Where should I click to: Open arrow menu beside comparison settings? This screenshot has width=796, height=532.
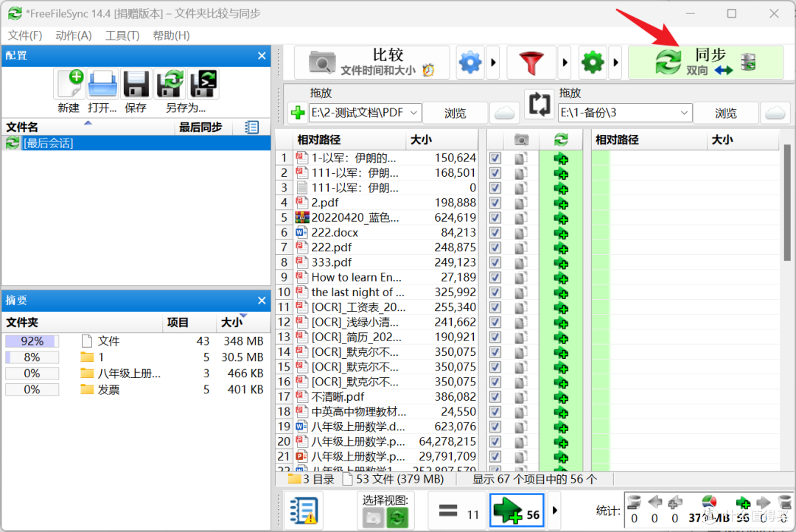(493, 63)
